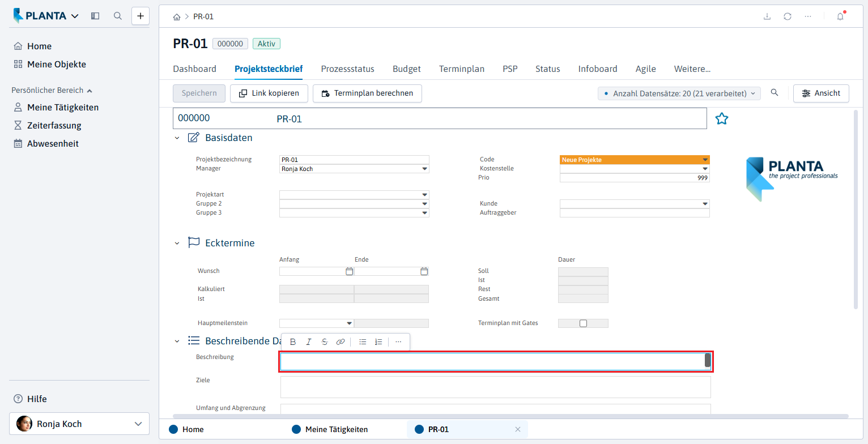Click the Projektbezeichnung input field
Screen dimensions: 868x444
pos(354,160)
